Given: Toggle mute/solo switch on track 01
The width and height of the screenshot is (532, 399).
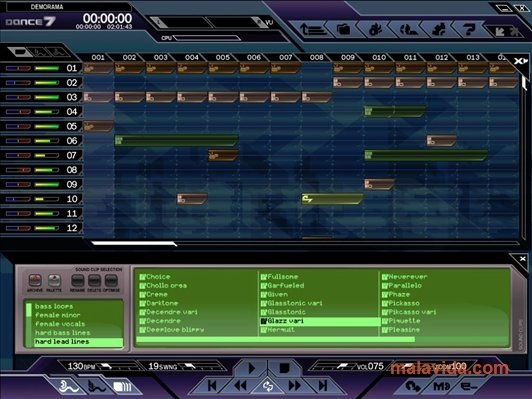Looking at the screenshot, I should click(18, 68).
